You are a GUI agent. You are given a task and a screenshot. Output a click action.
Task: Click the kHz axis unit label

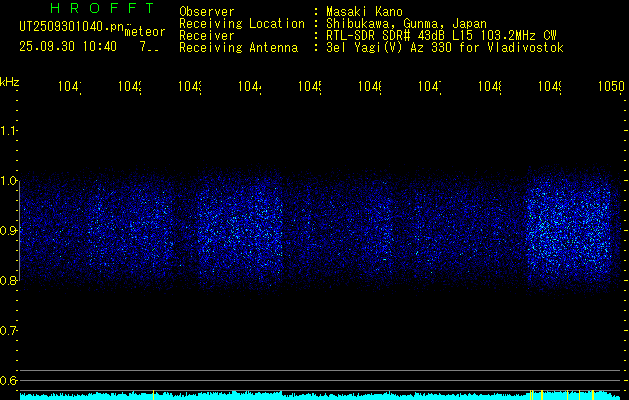click(x=10, y=81)
